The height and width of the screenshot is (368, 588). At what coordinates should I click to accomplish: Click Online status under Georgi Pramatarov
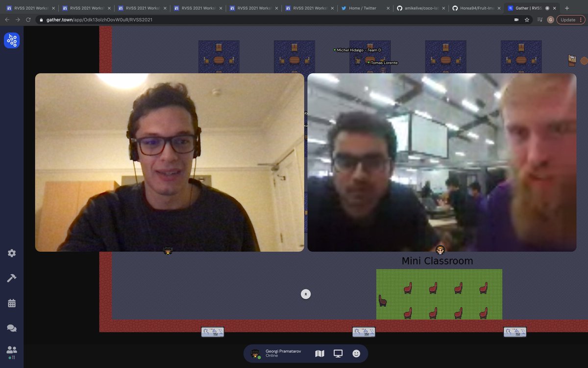pyautogui.click(x=271, y=356)
